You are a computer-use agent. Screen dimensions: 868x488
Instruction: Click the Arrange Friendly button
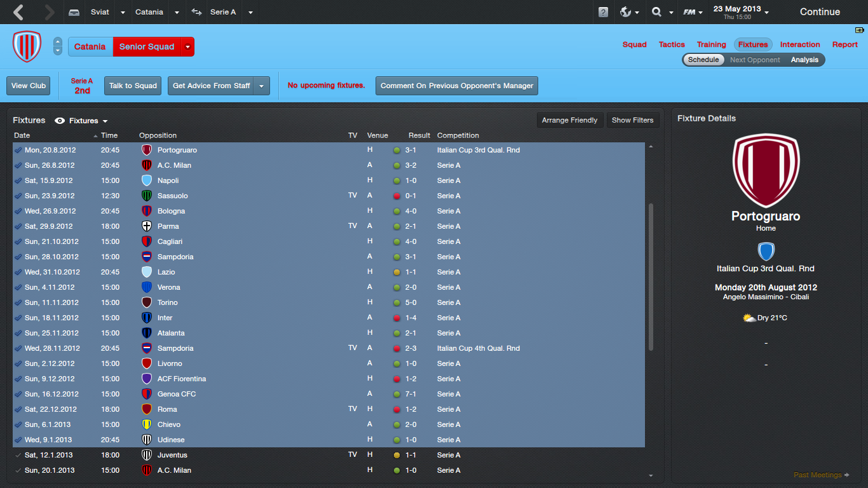pos(569,120)
